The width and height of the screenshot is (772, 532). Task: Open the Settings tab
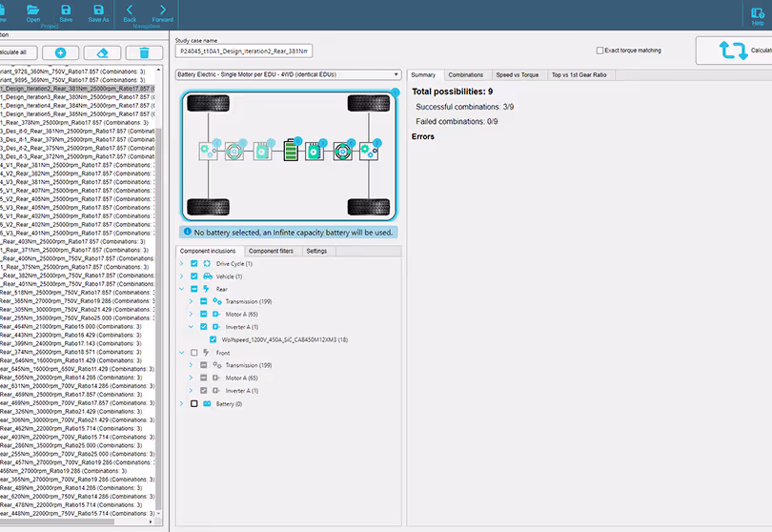pos(316,252)
